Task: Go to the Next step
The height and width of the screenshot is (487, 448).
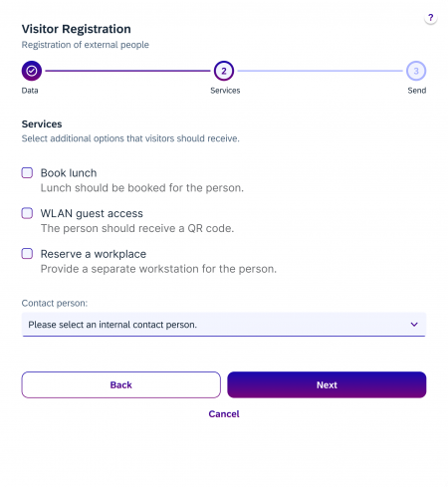Action: click(x=327, y=384)
